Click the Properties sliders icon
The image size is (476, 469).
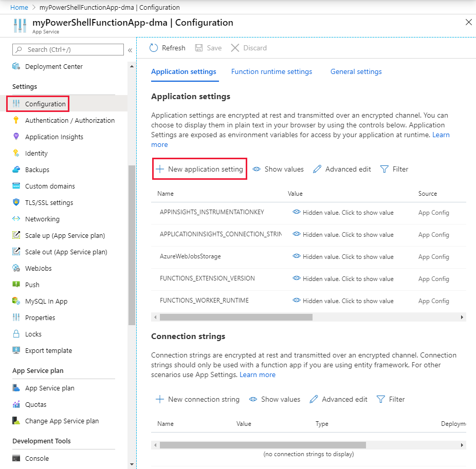point(16,317)
